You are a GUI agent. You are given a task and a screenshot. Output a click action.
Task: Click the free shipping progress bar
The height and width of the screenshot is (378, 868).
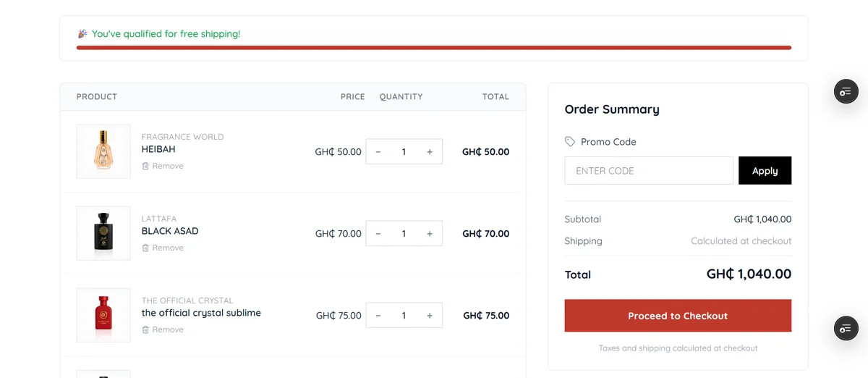click(x=434, y=48)
